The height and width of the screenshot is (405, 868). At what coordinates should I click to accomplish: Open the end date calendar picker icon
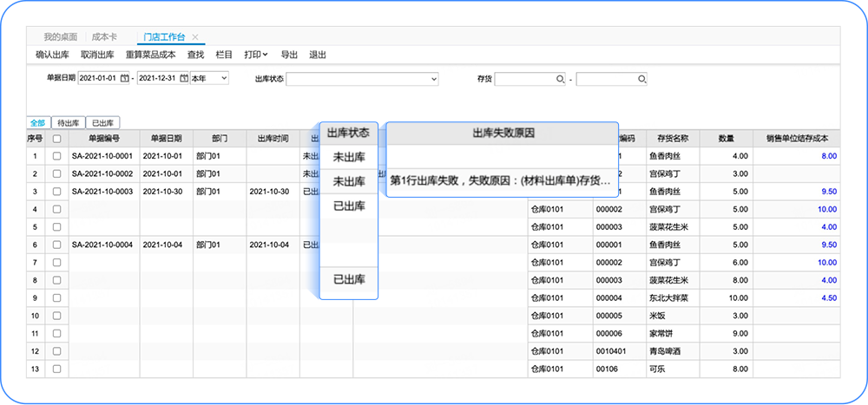coord(183,78)
